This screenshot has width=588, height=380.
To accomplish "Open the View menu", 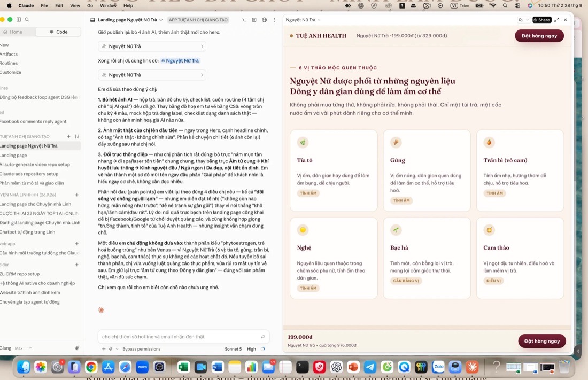I will click(x=75, y=6).
